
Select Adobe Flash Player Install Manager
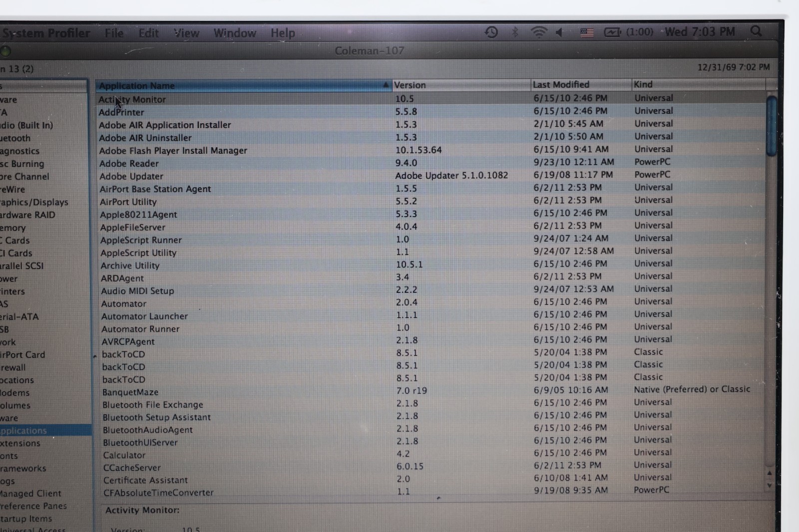[x=430, y=150]
